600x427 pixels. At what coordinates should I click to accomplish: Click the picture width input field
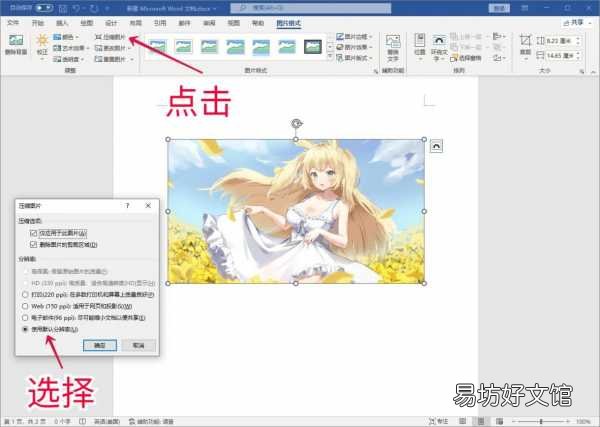click(560, 56)
